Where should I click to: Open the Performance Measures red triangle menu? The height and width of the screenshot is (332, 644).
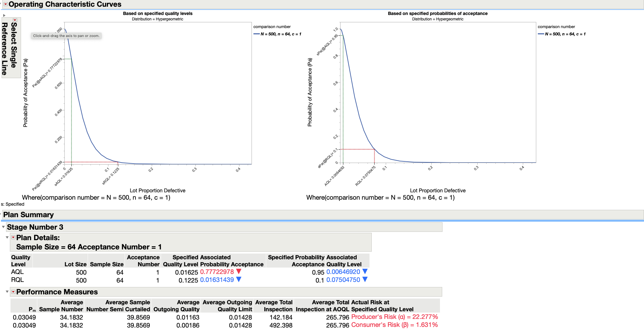(13, 292)
